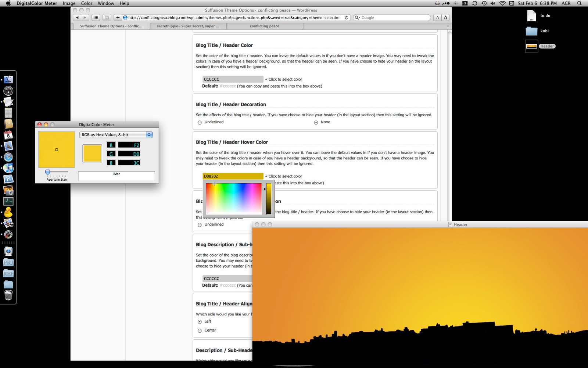Open the Color menu
The image size is (588, 368).
87,3
